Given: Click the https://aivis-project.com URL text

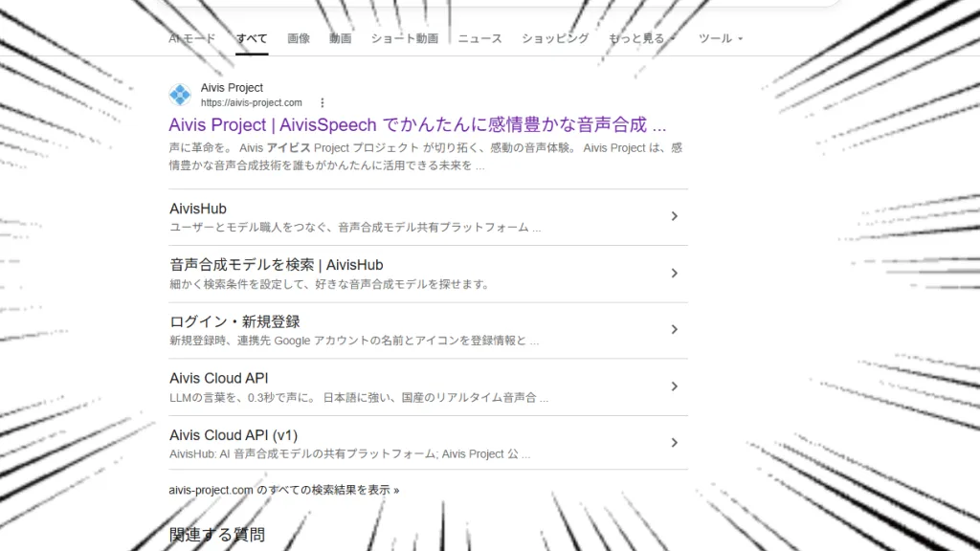Looking at the screenshot, I should point(252,102).
